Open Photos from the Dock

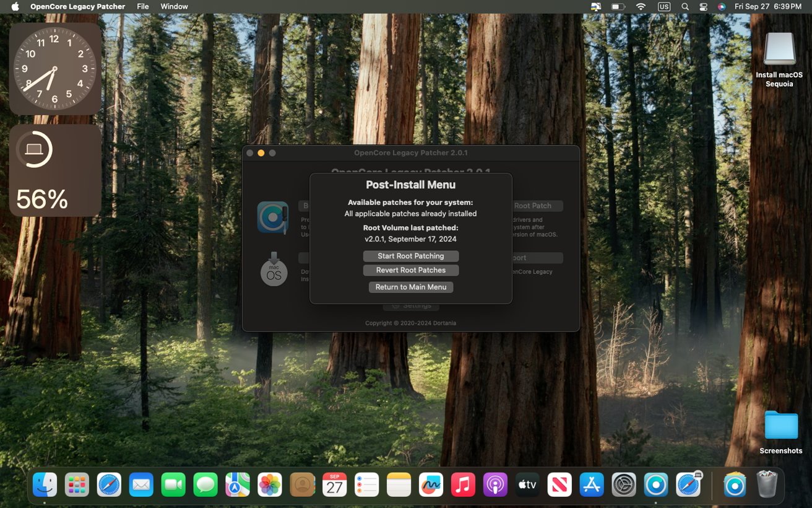[270, 484]
